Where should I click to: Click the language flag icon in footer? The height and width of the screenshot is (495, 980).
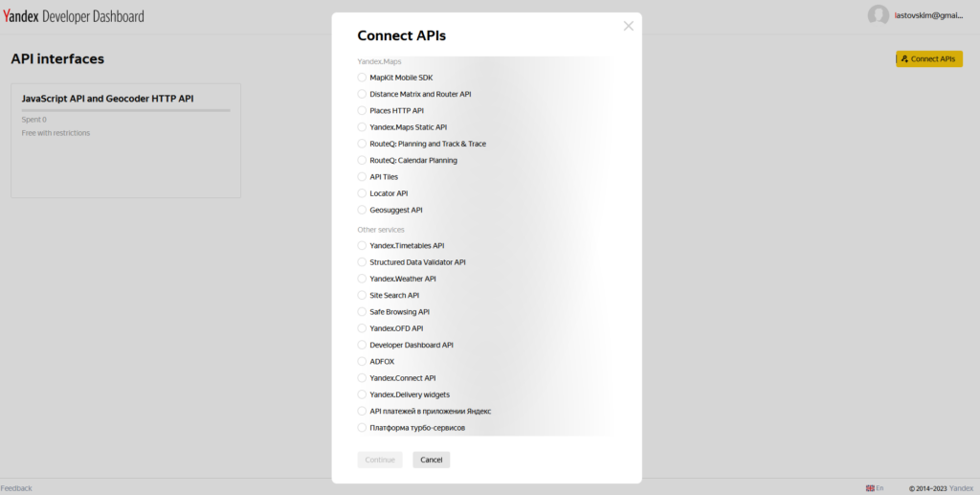870,488
